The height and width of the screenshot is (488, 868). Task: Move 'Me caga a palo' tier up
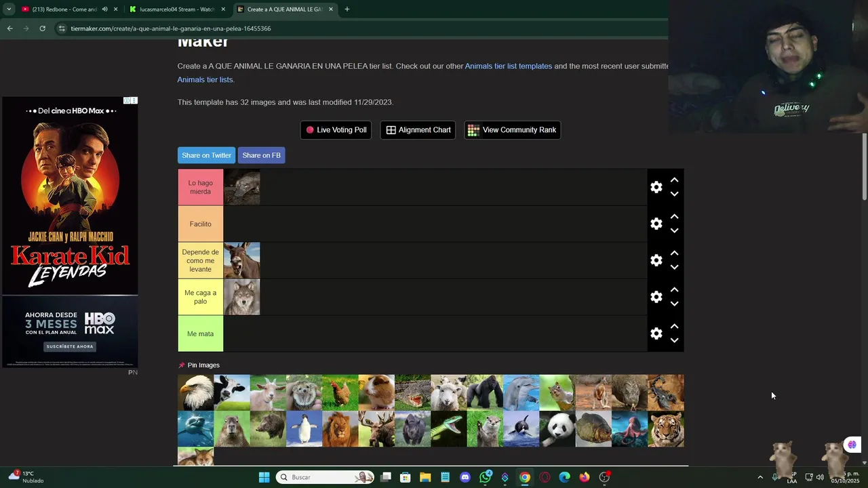[x=674, y=290]
